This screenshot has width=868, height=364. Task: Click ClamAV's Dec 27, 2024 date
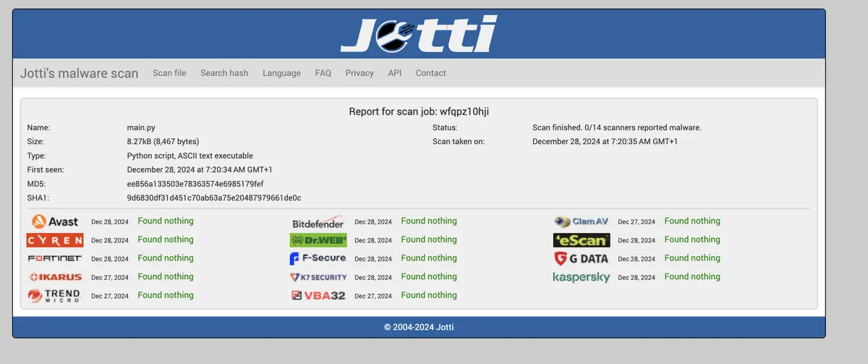[637, 222]
